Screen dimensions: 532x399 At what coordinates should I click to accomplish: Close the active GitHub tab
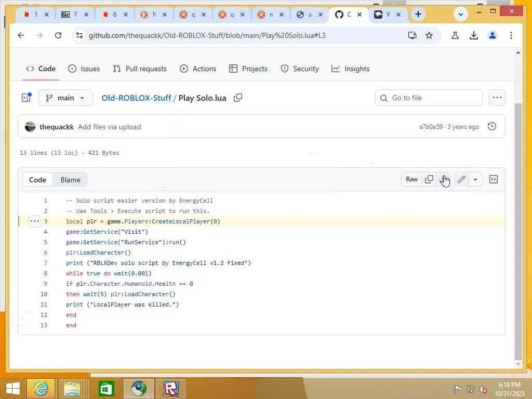click(360, 14)
